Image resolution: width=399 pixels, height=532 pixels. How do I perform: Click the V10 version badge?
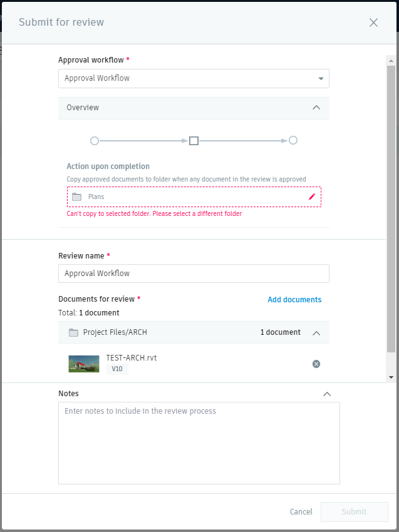pos(117,369)
